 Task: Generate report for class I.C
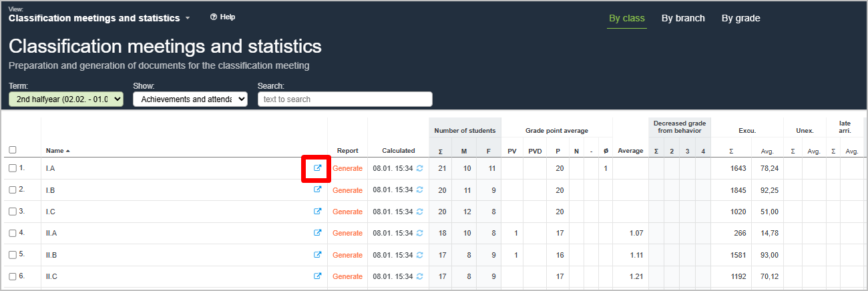click(x=347, y=212)
